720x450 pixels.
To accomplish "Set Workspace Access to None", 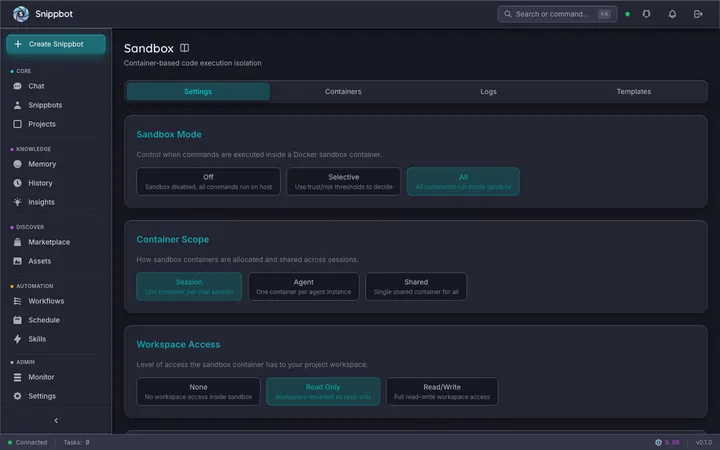I will pyautogui.click(x=198, y=392).
